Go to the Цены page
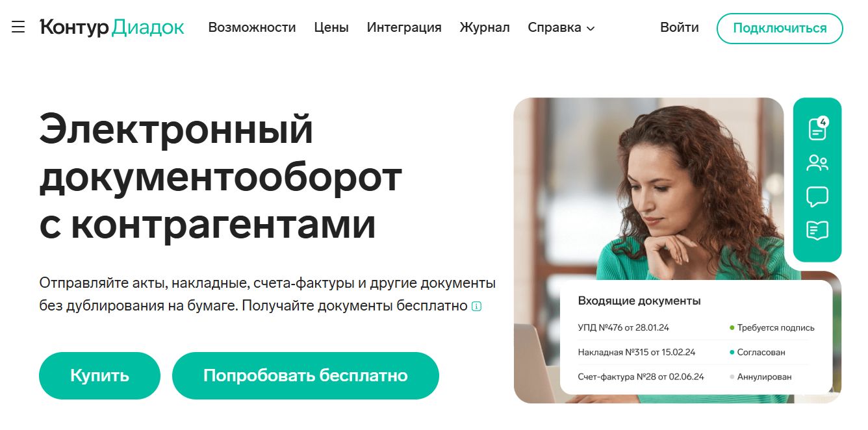This screenshot has height=430, width=868. [331, 27]
